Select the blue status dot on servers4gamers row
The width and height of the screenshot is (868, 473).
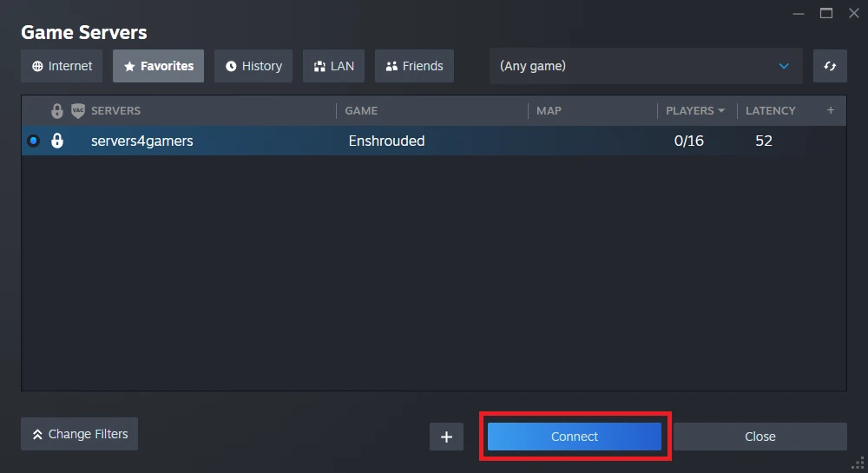pos(33,141)
